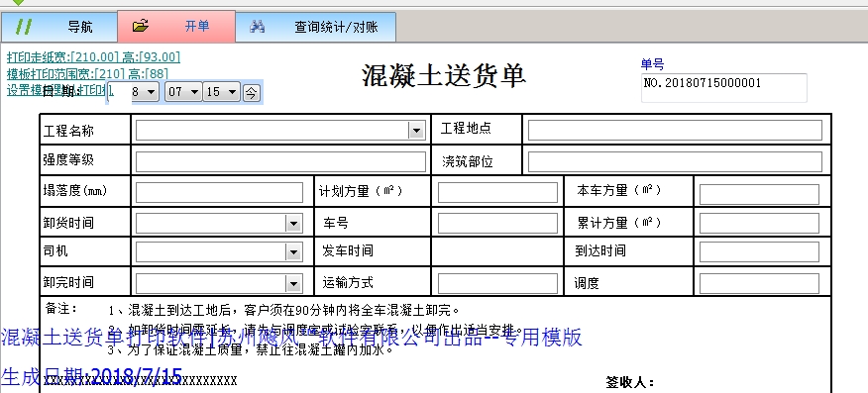Screen dimensions: 868x393
Task: Click the 调度 input field
Action: [x=759, y=283]
